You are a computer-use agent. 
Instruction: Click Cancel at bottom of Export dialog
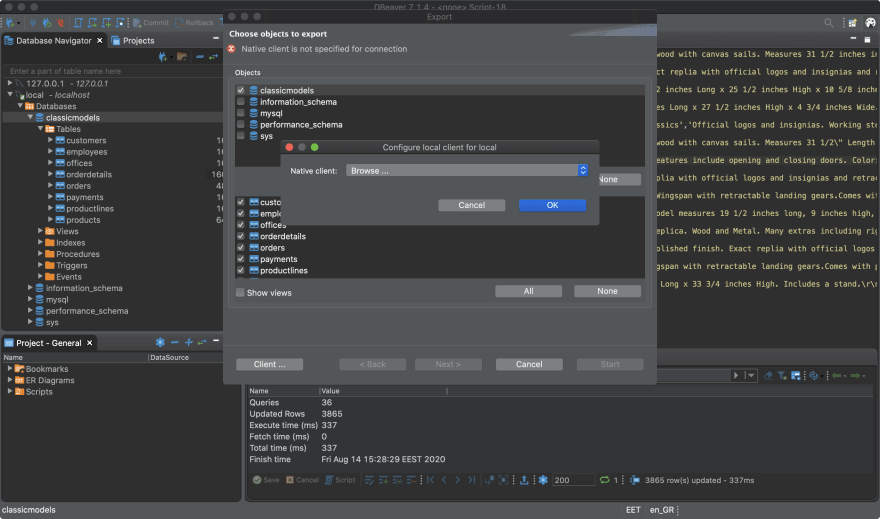point(529,364)
